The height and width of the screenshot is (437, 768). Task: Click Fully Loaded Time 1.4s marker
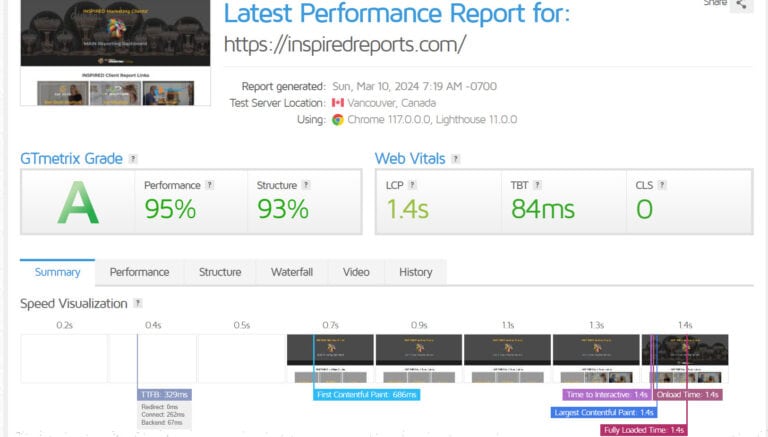coord(644,430)
